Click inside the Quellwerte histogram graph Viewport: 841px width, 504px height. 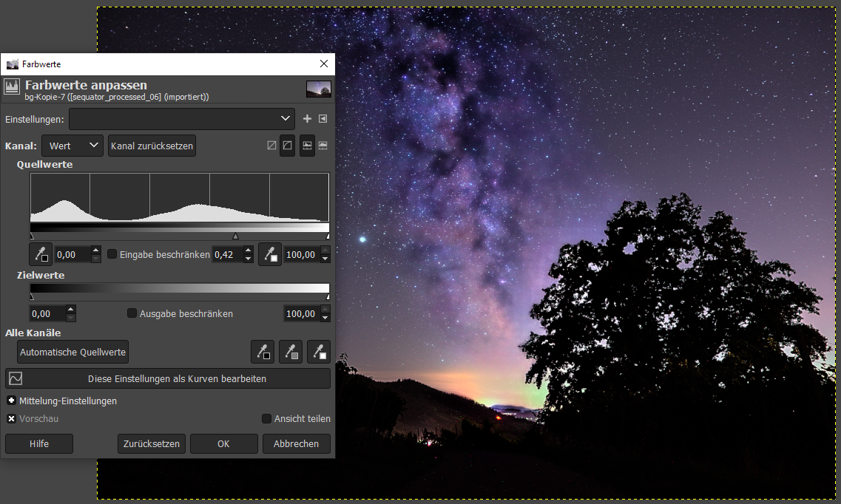180,197
